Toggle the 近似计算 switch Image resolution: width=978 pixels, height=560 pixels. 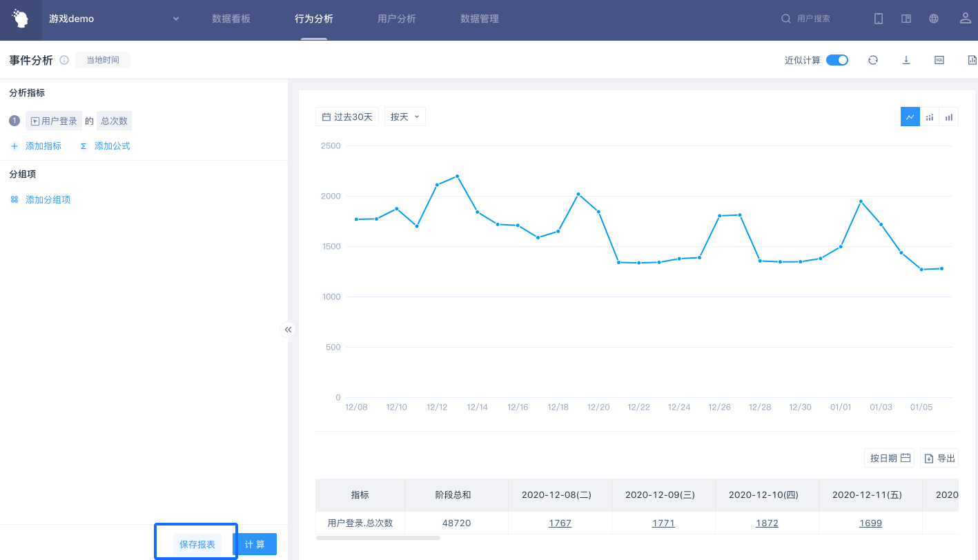point(837,60)
